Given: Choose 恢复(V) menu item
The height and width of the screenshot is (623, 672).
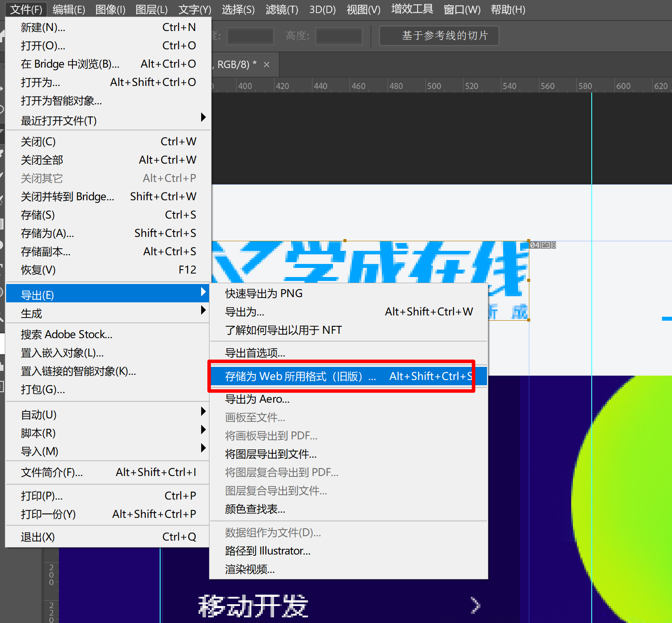Looking at the screenshot, I should pos(108,270).
